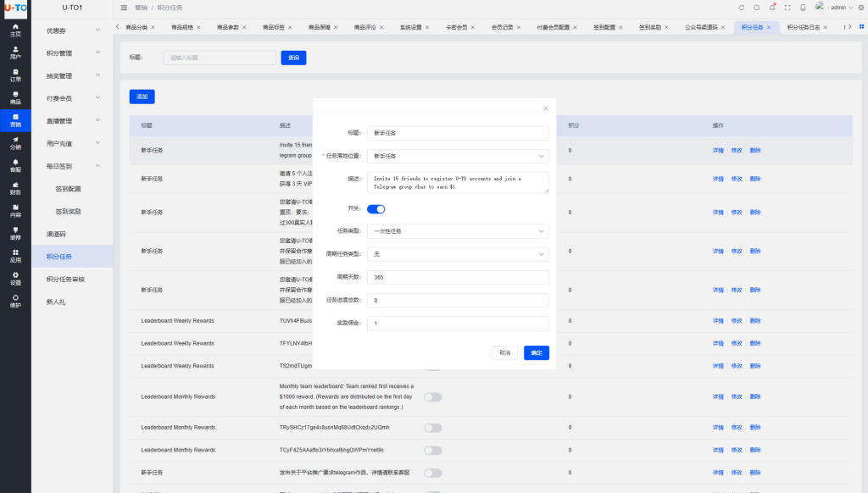Open the tab grid menu icon

pyautogui.click(x=861, y=26)
